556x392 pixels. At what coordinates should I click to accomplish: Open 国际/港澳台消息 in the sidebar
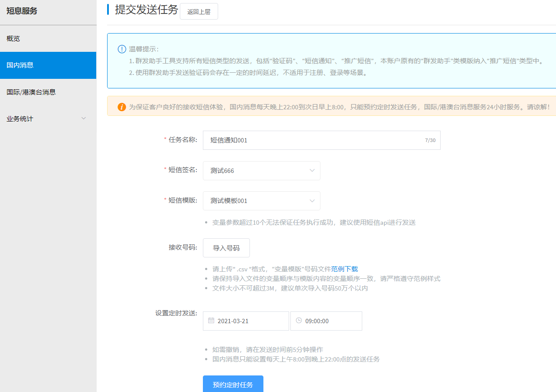[x=48, y=92]
